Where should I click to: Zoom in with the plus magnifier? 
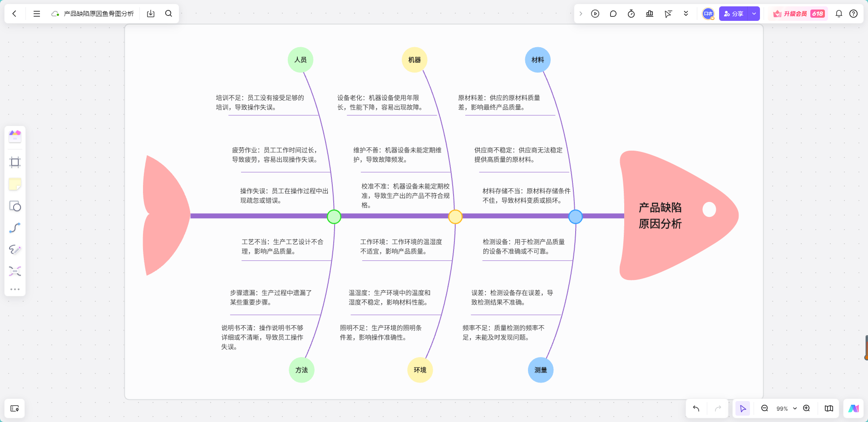(806, 408)
